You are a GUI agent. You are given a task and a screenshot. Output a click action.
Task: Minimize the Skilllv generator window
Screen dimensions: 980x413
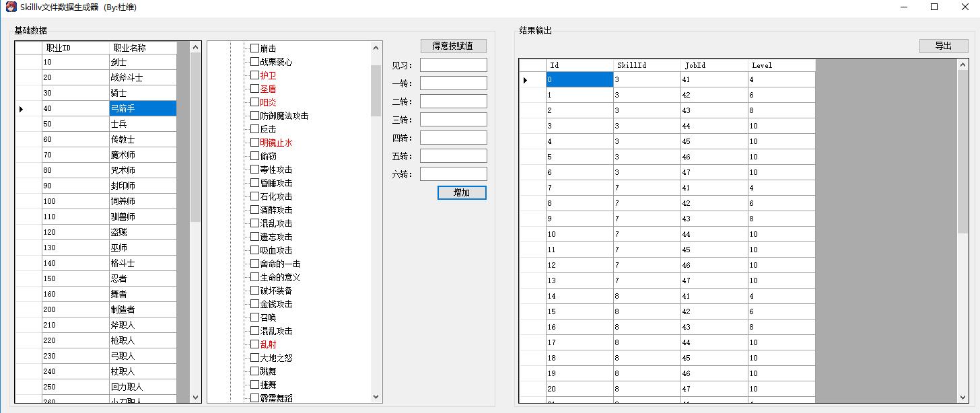904,7
